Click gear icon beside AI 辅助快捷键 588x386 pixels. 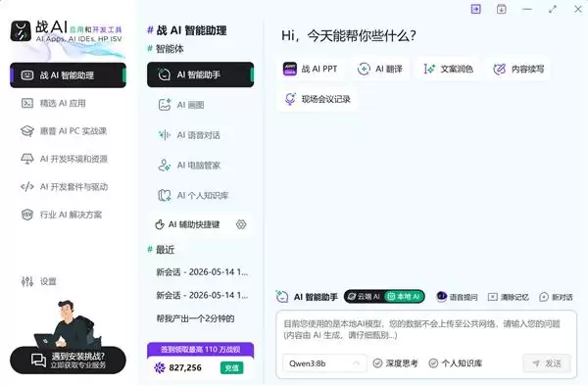click(x=241, y=224)
